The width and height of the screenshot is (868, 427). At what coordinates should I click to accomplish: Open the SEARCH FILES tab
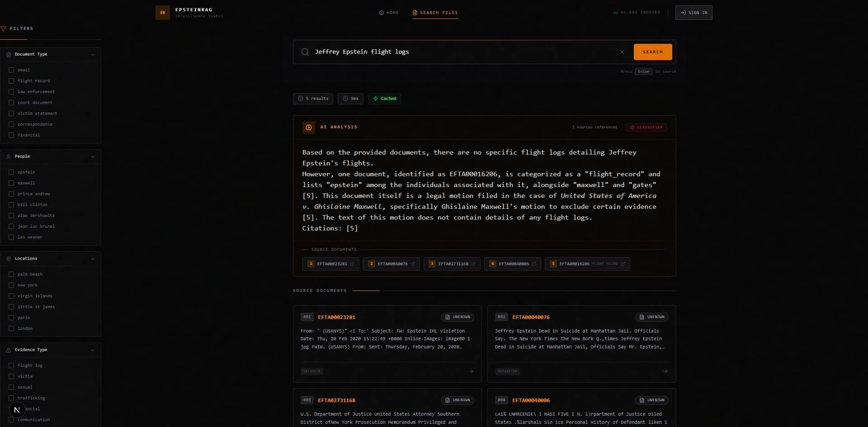pyautogui.click(x=434, y=13)
